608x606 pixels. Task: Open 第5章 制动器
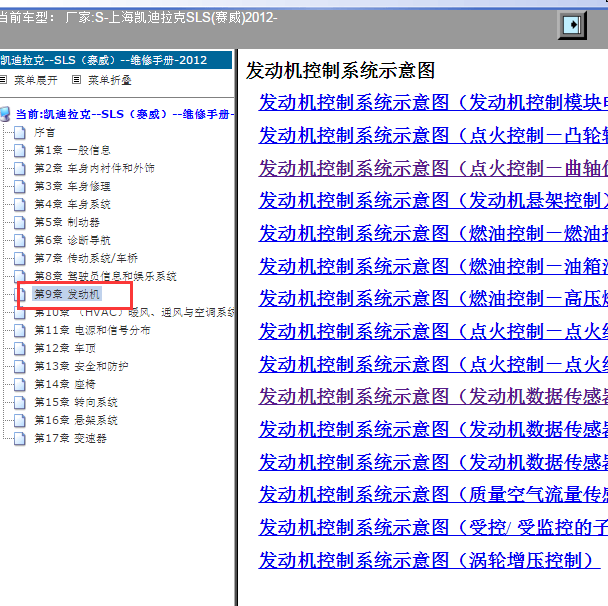coord(67,223)
